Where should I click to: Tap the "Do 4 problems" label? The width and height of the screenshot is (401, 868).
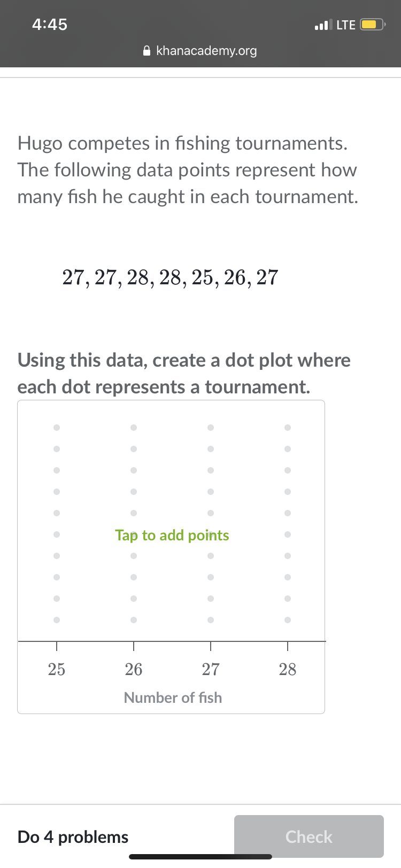(x=73, y=836)
